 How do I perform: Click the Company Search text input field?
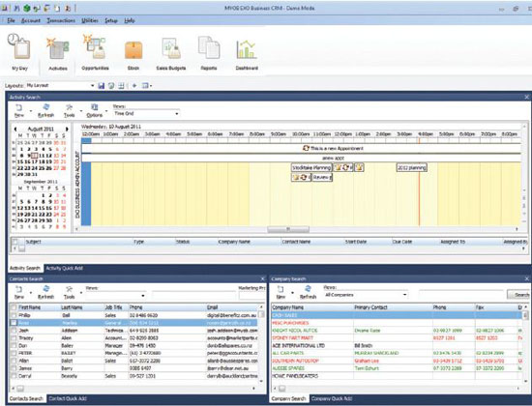click(x=460, y=295)
